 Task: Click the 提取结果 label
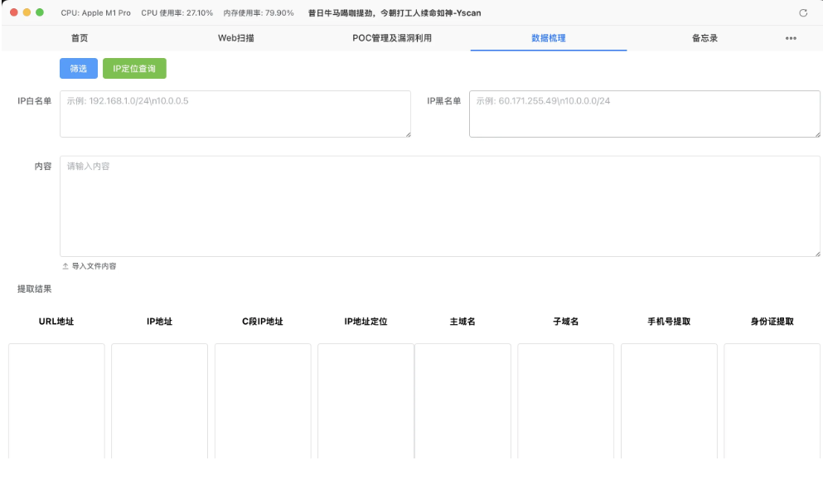click(35, 288)
